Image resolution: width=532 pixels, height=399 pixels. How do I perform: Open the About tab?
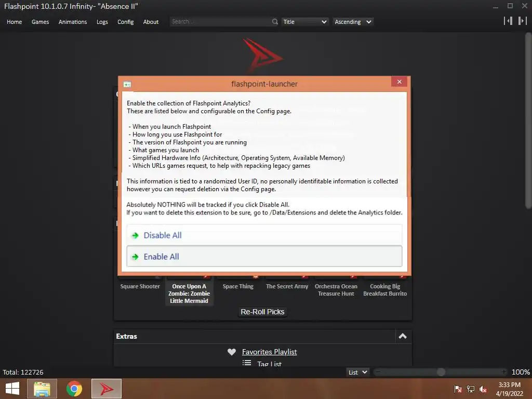coord(151,22)
